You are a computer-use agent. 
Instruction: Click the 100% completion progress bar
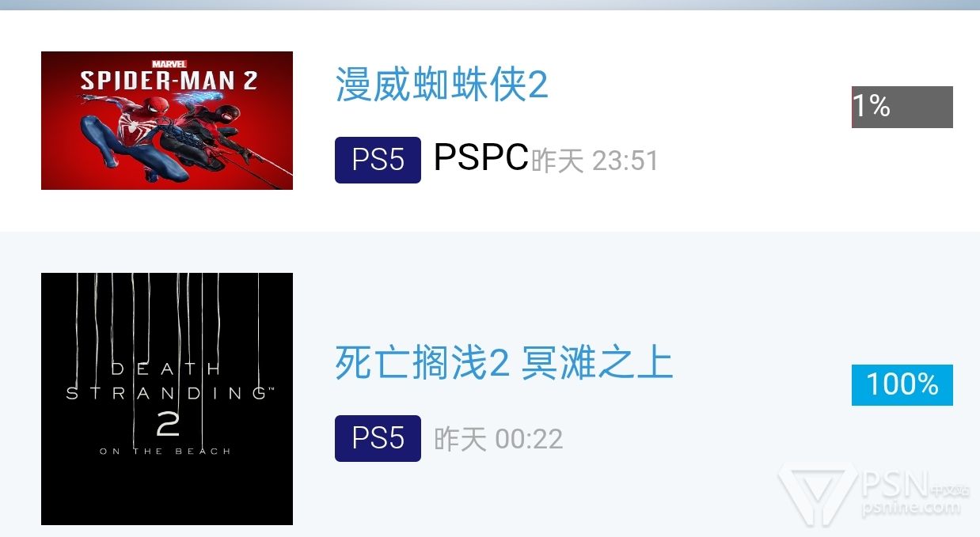pyautogui.click(x=902, y=385)
